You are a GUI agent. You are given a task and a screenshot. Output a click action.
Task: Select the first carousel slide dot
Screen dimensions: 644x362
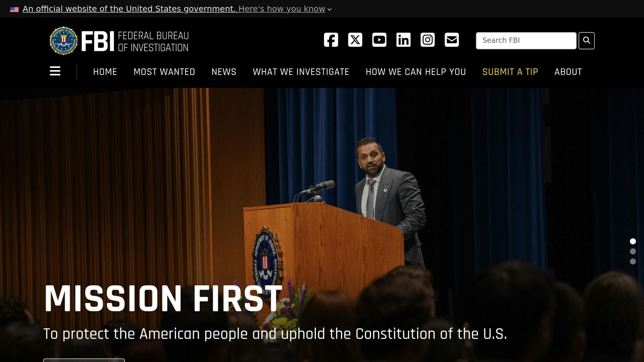click(633, 241)
